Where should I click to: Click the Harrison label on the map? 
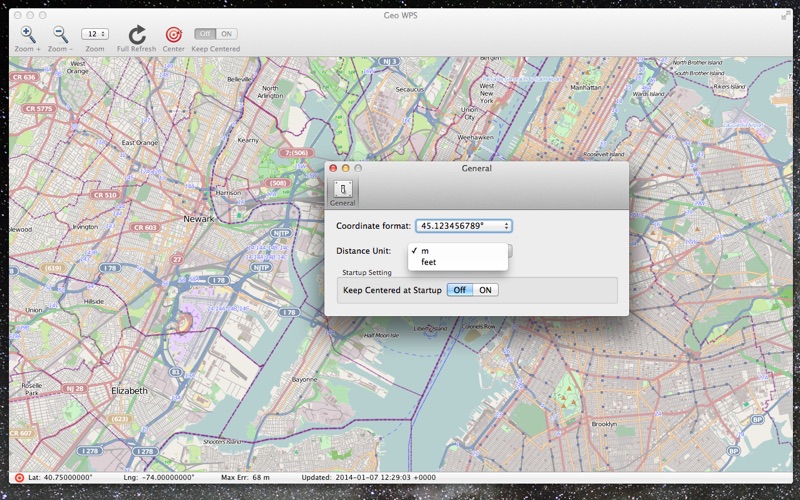[x=228, y=193]
